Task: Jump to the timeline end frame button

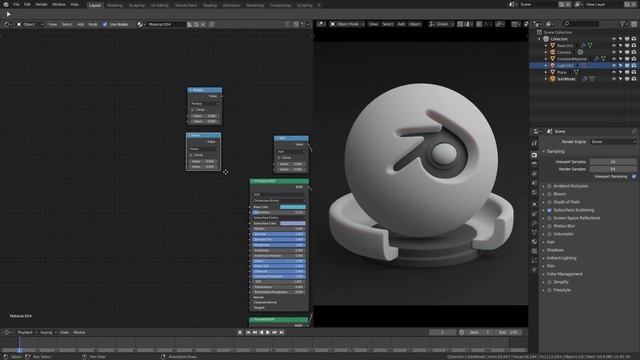Action: click(x=282, y=333)
